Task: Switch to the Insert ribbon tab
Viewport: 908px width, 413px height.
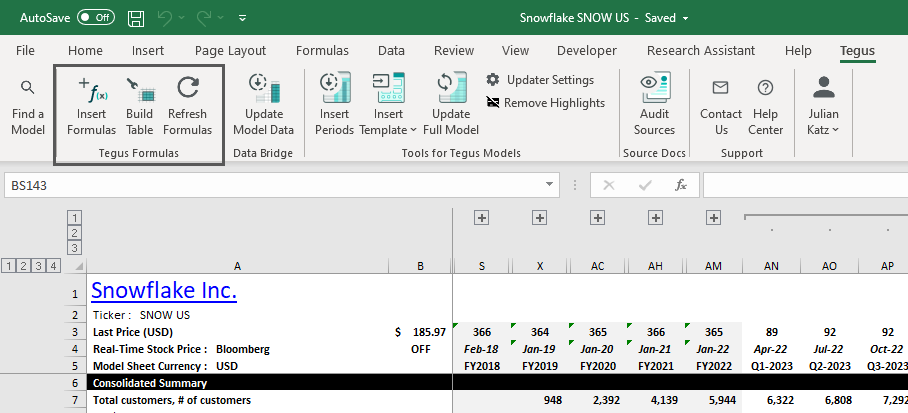Action: 148,51
